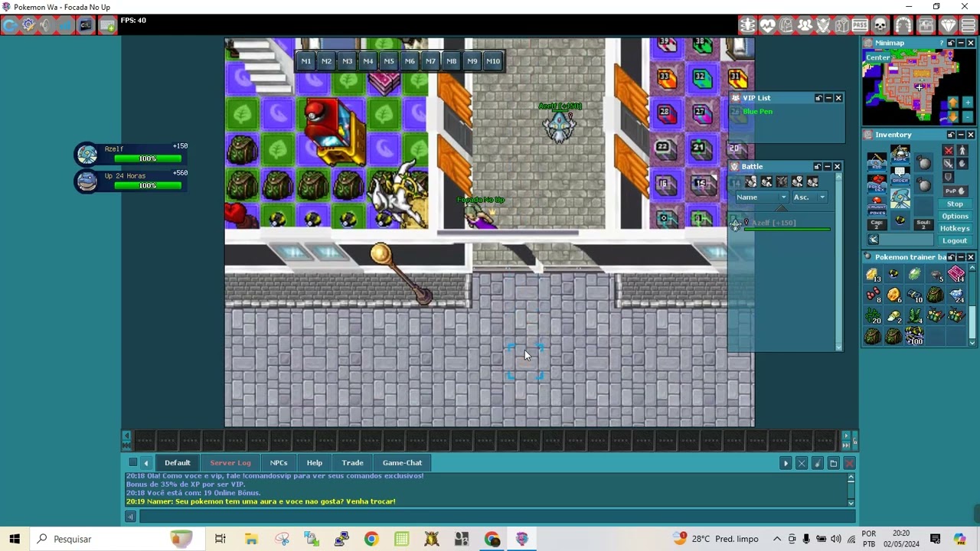Click the Logout button
This screenshot has width=980, height=551.
pyautogui.click(x=955, y=240)
